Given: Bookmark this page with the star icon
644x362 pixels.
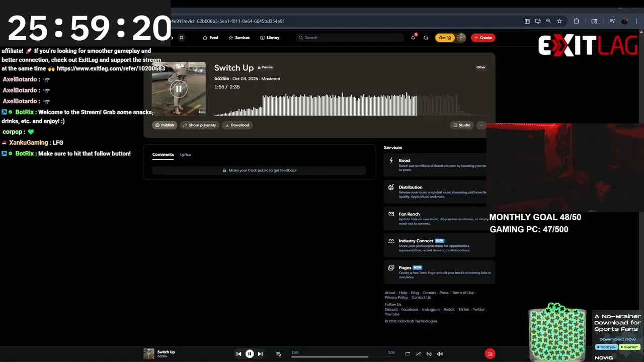Looking at the screenshot, I should [559, 21].
